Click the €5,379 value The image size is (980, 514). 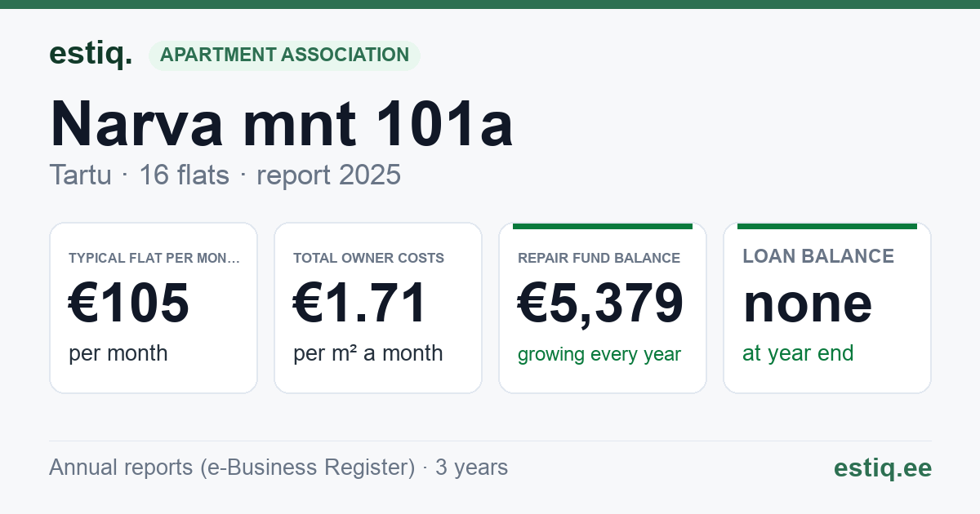pyautogui.click(x=601, y=303)
